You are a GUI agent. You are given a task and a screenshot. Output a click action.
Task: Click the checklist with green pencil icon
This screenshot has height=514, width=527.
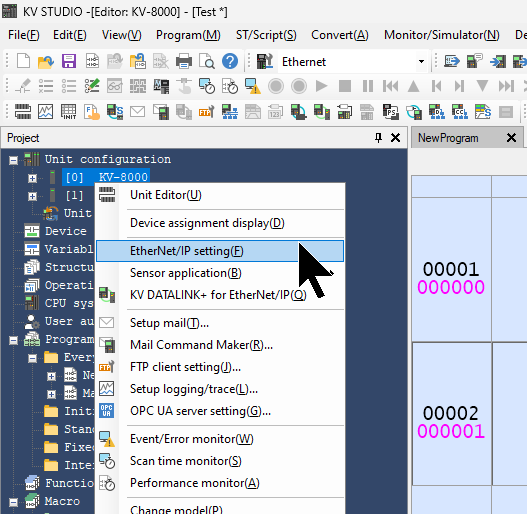(x=92, y=86)
